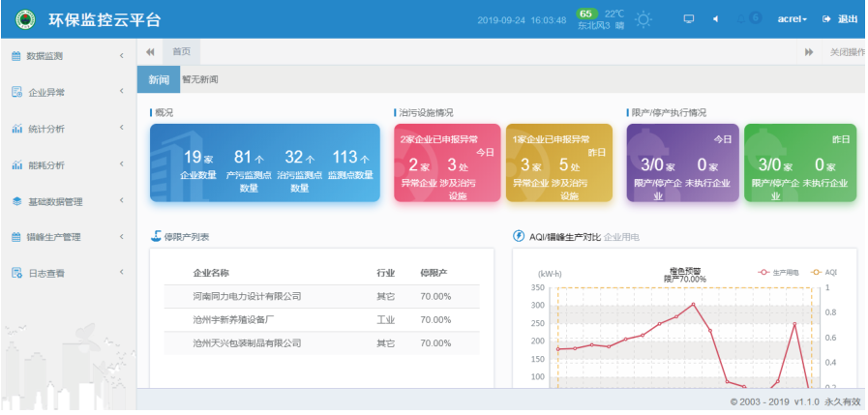Screen dimensions: 868x415
Task: Click the monitor display icon in header
Action: click(x=689, y=19)
